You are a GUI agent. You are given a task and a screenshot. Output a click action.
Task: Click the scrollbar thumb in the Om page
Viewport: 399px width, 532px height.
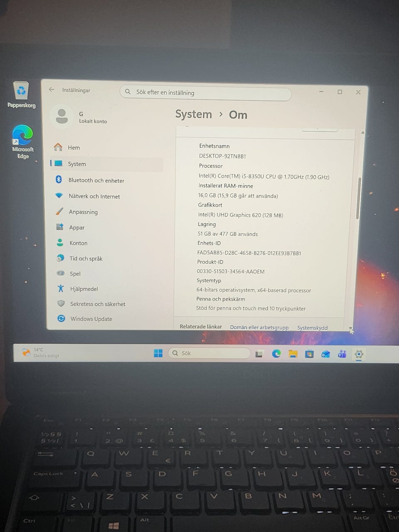click(x=358, y=198)
